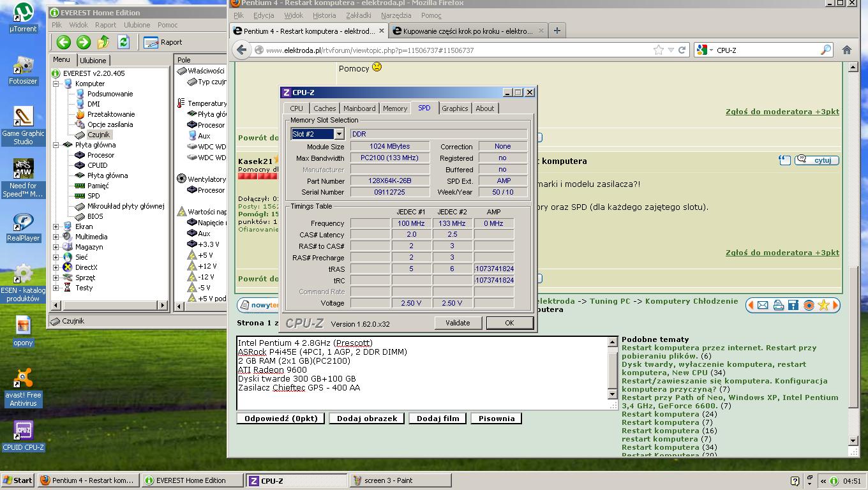The height and width of the screenshot is (490, 868).
Task: Open the CPUID CPU-Z desktop shortcut
Action: coord(23,436)
